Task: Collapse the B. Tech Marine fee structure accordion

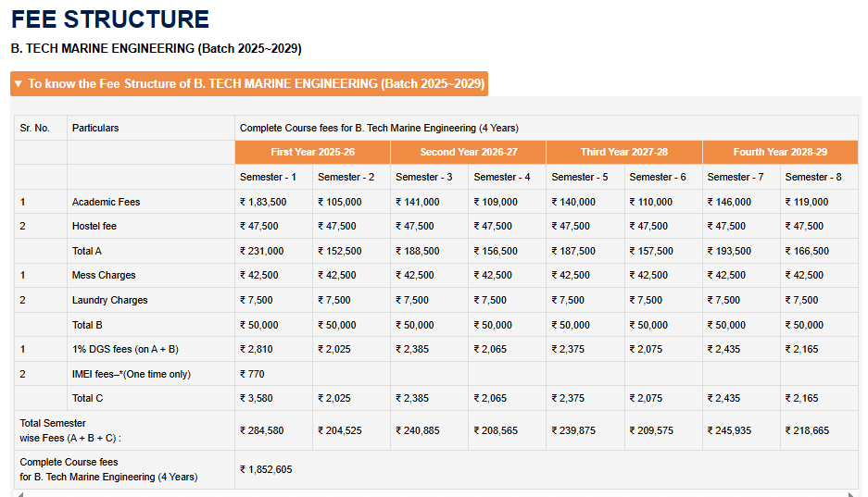Action: pyautogui.click(x=248, y=83)
